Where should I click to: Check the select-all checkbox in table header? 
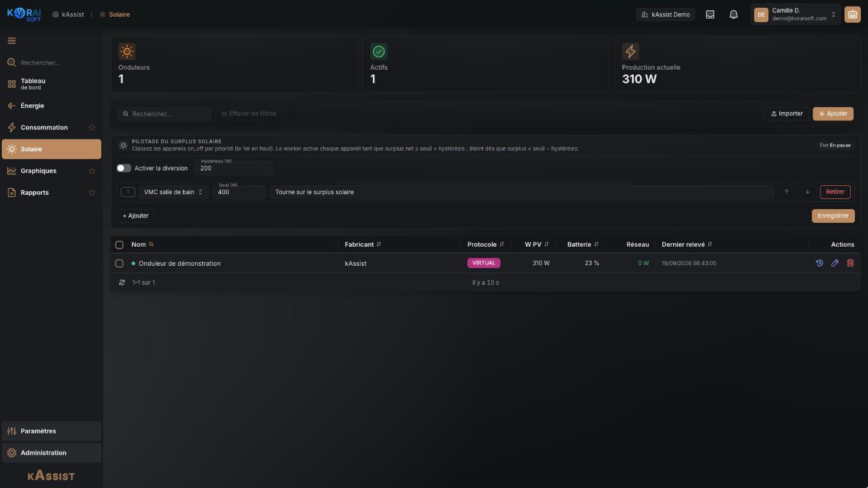click(x=119, y=245)
